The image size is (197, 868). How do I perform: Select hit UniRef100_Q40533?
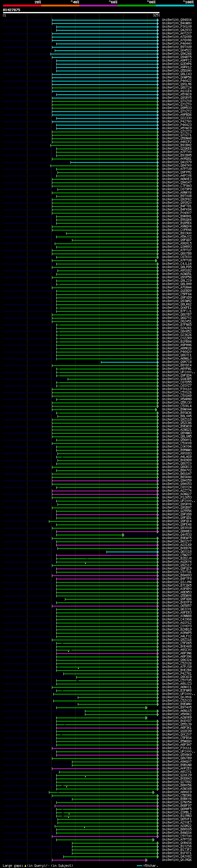click(176, 535)
